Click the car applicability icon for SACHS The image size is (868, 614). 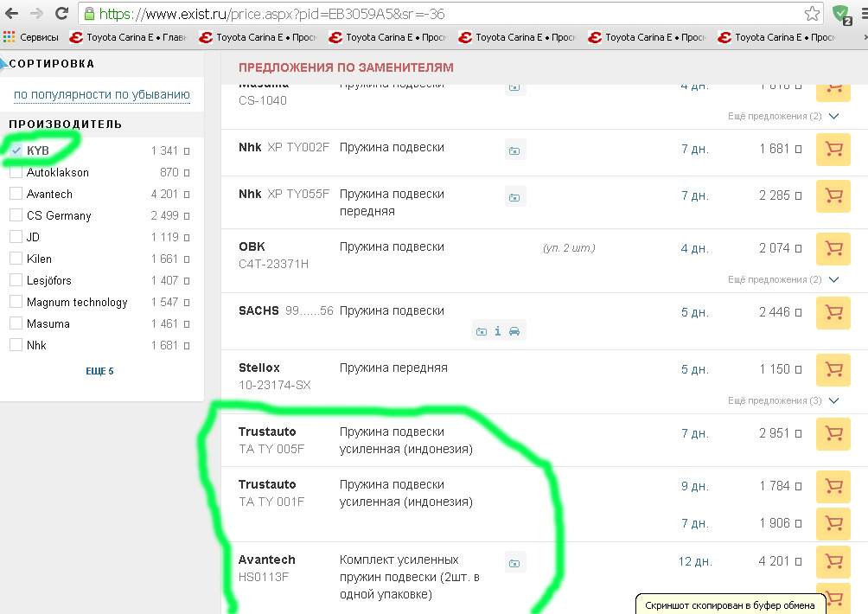point(514,330)
